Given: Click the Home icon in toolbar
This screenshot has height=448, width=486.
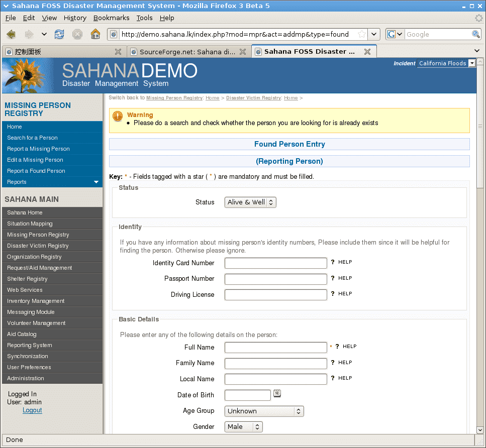Looking at the screenshot, I should [x=95, y=34].
